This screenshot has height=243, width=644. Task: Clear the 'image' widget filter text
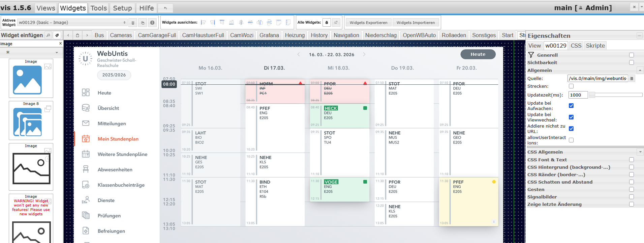(61, 44)
